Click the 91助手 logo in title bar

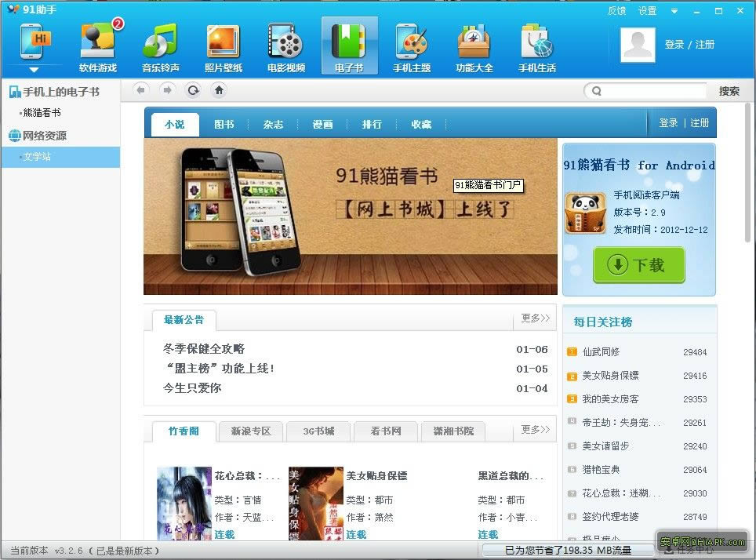click(33, 9)
